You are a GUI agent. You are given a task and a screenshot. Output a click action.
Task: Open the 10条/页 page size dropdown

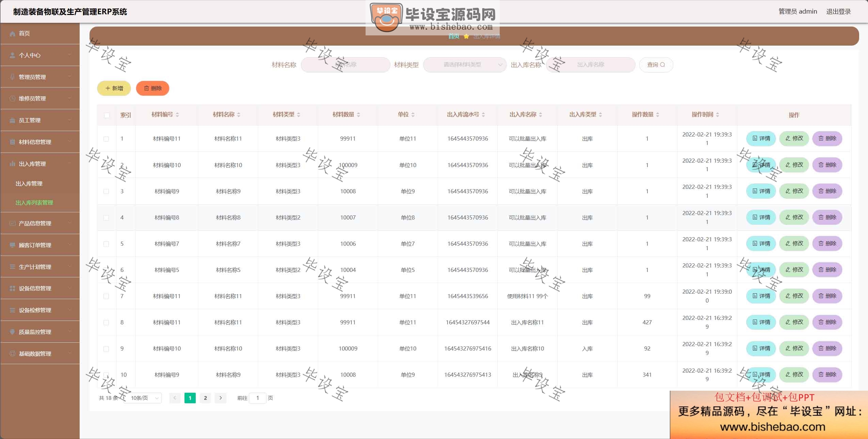pyautogui.click(x=143, y=398)
